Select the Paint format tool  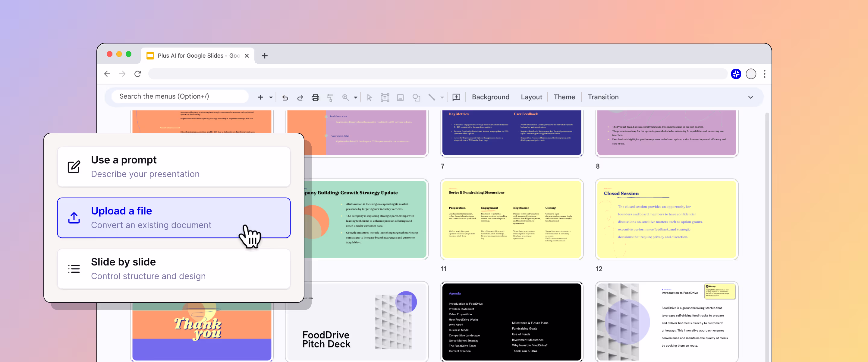click(x=330, y=97)
